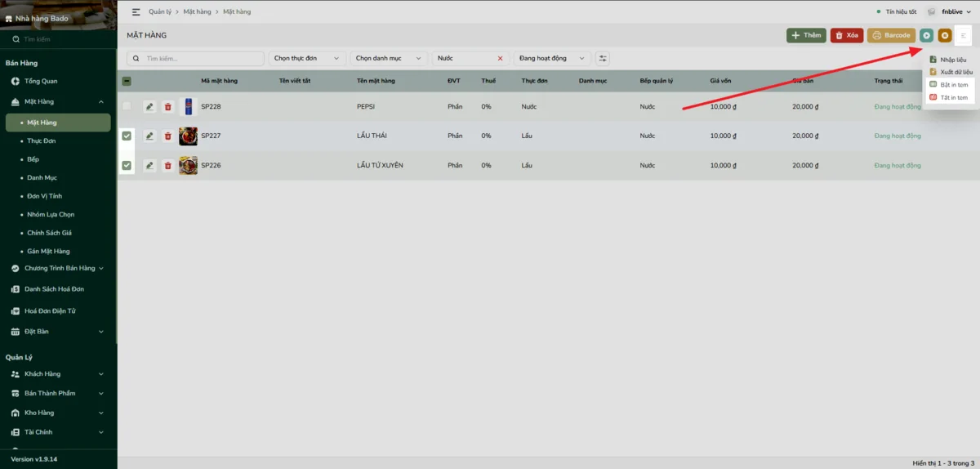Click the user avatar icon
The height and width of the screenshot is (469, 980).
click(x=930, y=12)
